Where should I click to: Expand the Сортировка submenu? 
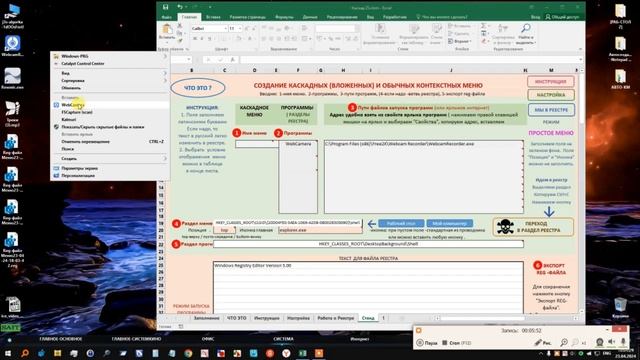pyautogui.click(x=110, y=80)
